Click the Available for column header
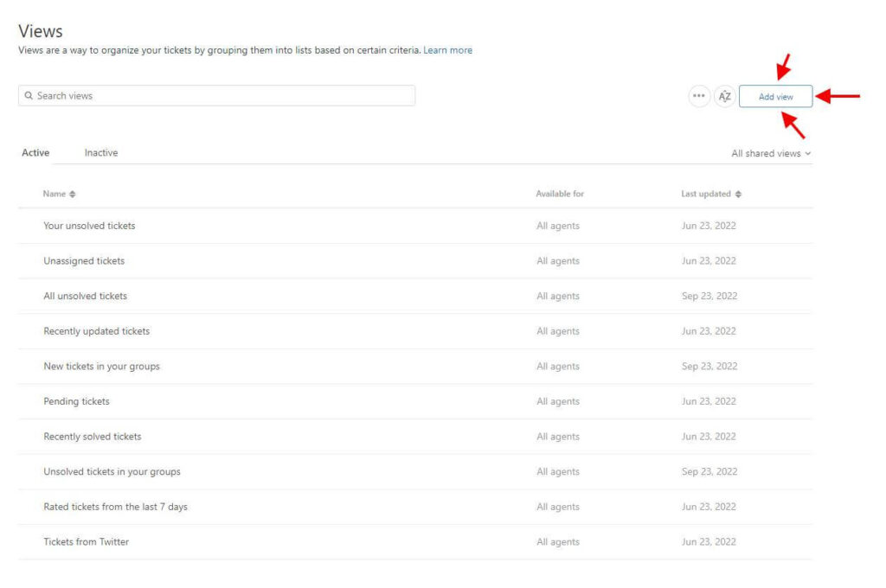Screen dimensions: 886x588 tap(560, 194)
